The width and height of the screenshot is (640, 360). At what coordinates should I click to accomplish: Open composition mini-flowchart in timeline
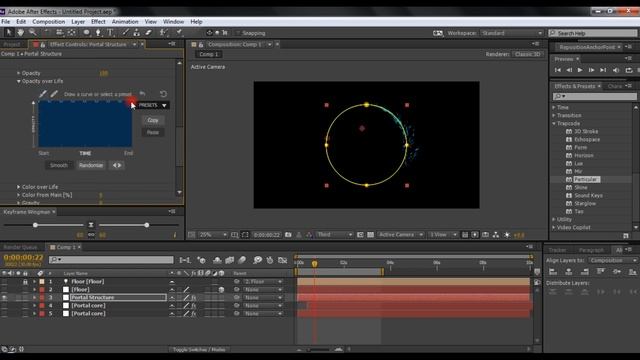[x=185, y=260]
